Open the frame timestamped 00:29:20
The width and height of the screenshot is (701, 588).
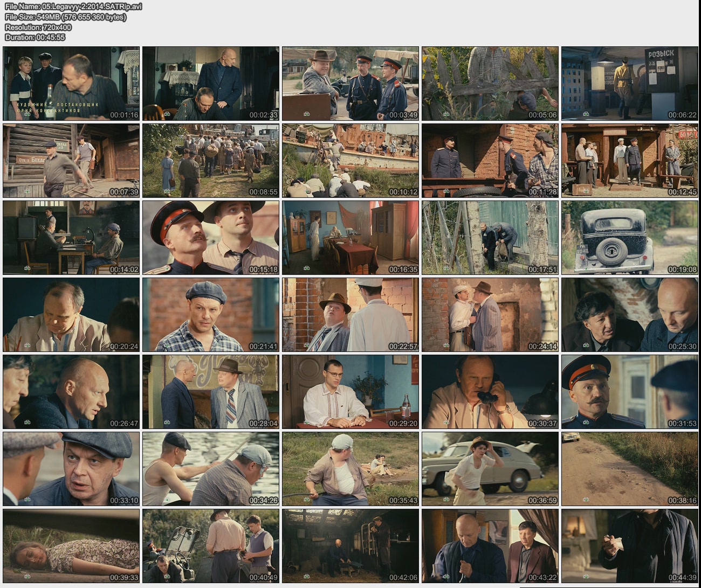tap(350, 392)
